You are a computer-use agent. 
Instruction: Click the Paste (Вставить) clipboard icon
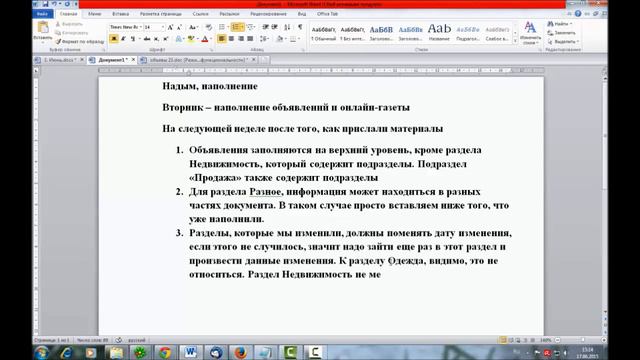pos(42,28)
